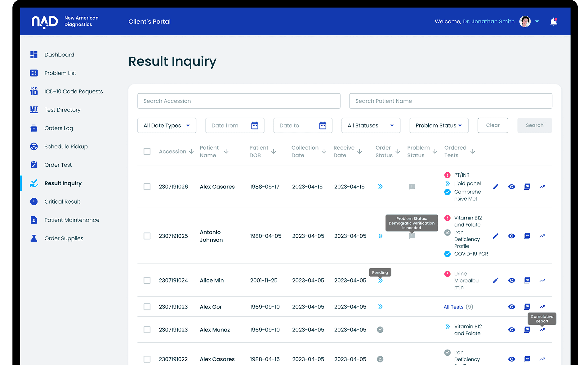
Task: Click patient name Antonio Johnson
Action: tap(211, 236)
